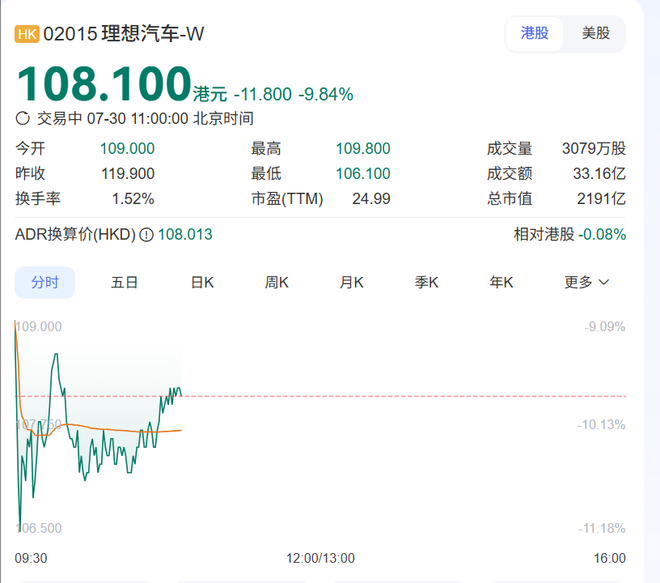Click the ADR info circle icon
The height and width of the screenshot is (583, 660).
146,235
